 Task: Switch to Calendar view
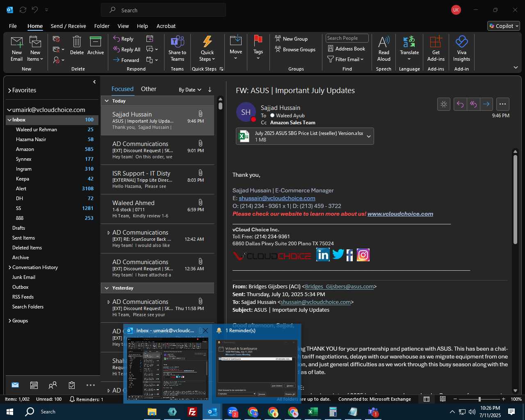(x=34, y=385)
